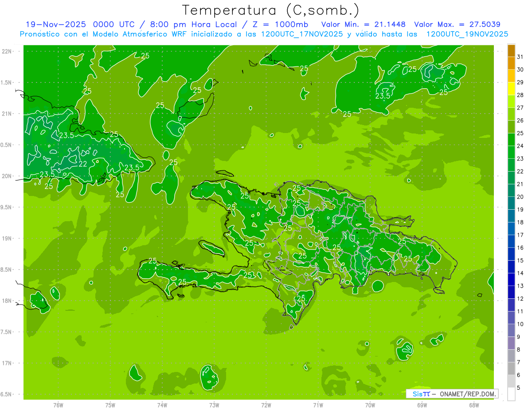
Task: Click the "75W" longitude axis label
Action: [110, 404]
